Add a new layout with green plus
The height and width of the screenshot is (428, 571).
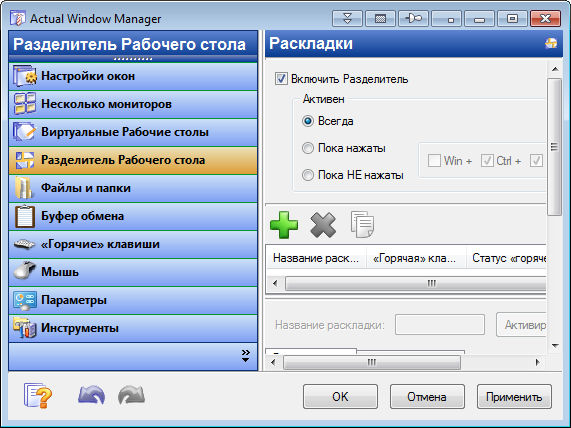pyautogui.click(x=284, y=225)
